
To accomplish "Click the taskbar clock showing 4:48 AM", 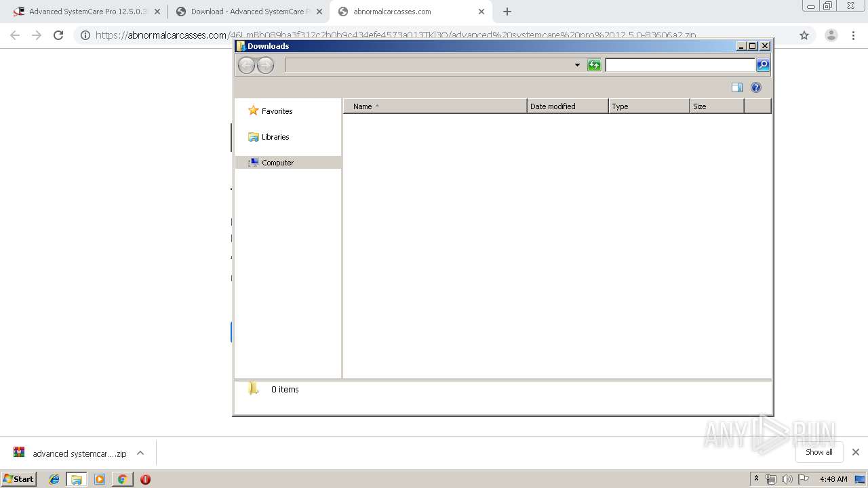I will click(x=833, y=479).
